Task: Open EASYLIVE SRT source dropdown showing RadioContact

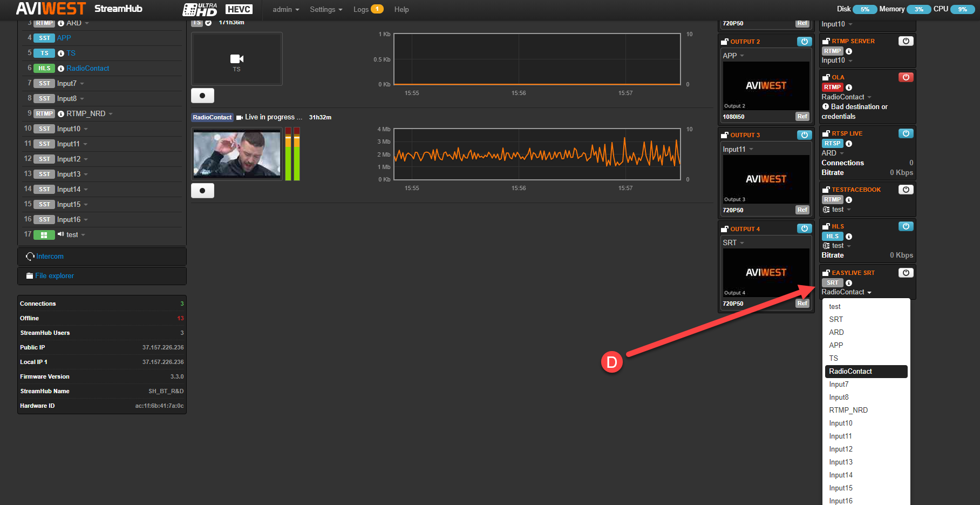Action: [846, 292]
